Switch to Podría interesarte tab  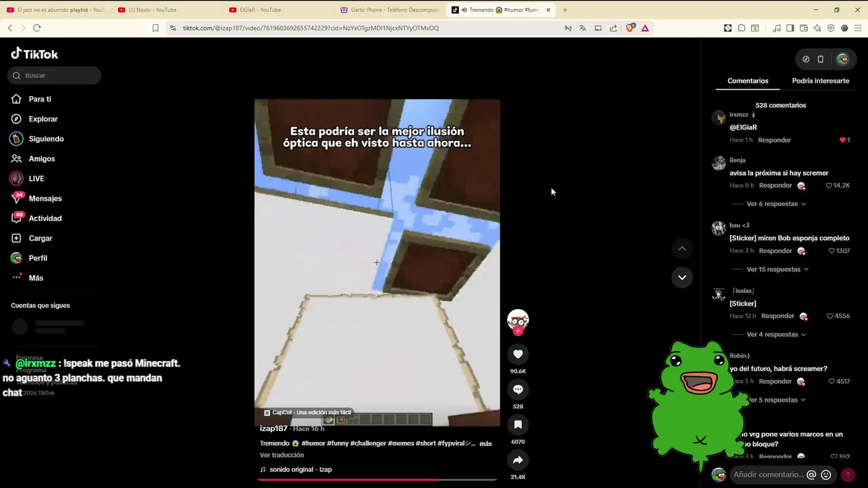(821, 81)
